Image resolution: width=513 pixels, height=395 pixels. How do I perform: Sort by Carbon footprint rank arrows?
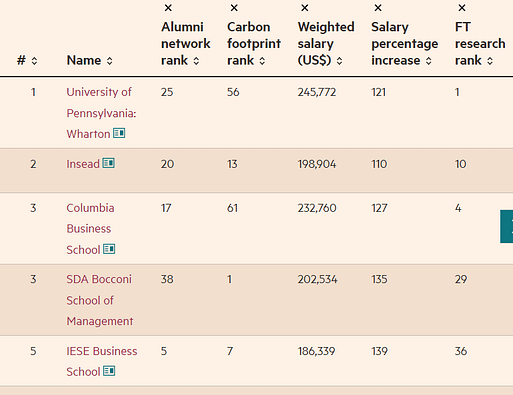[262, 61]
